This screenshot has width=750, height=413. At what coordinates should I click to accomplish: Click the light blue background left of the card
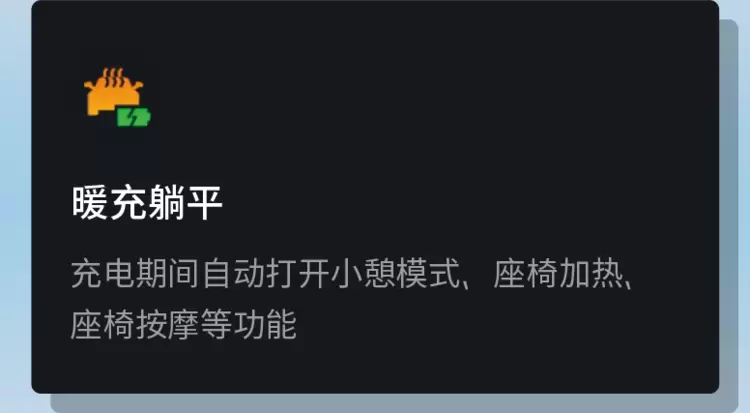tap(14, 206)
